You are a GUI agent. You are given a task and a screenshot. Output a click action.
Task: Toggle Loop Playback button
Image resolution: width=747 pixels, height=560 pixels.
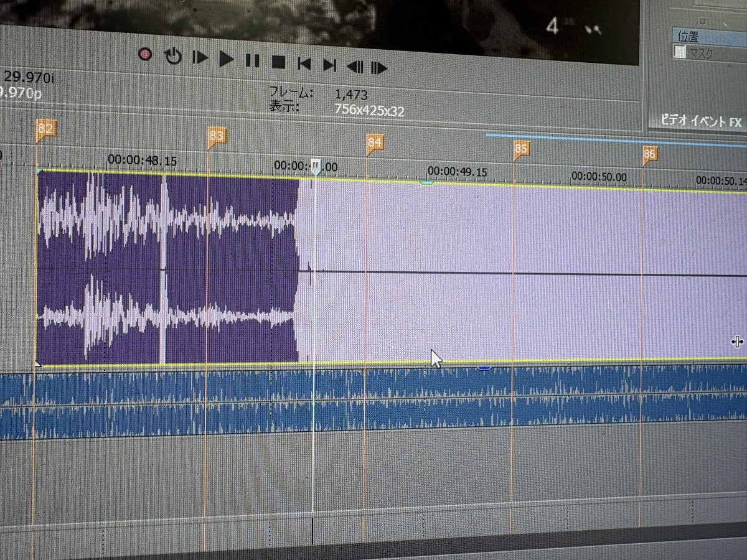pyautogui.click(x=172, y=57)
